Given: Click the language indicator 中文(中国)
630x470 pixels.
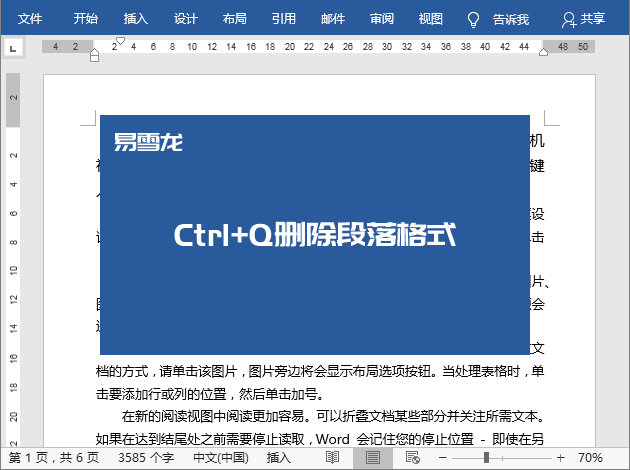Looking at the screenshot, I should pyautogui.click(x=221, y=458).
